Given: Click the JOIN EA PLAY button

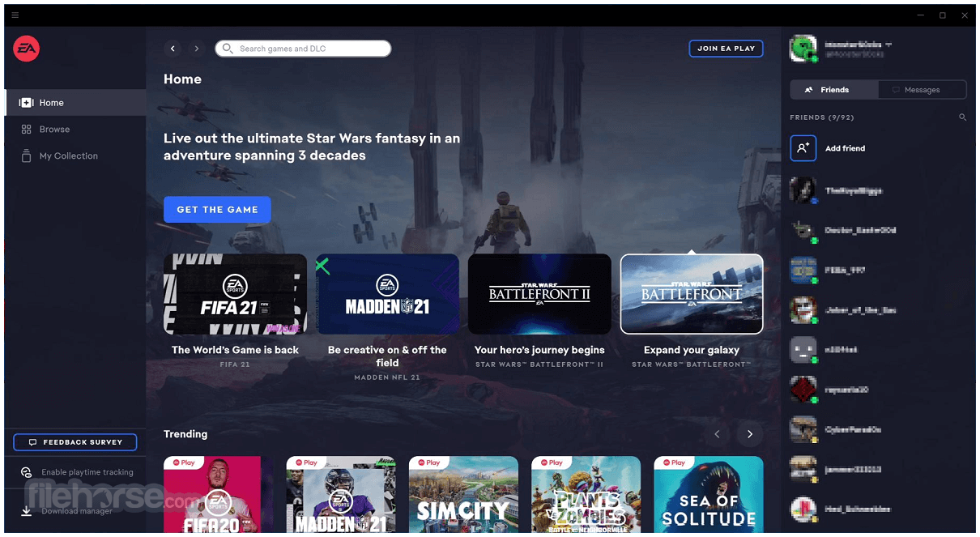Looking at the screenshot, I should pyautogui.click(x=726, y=49).
